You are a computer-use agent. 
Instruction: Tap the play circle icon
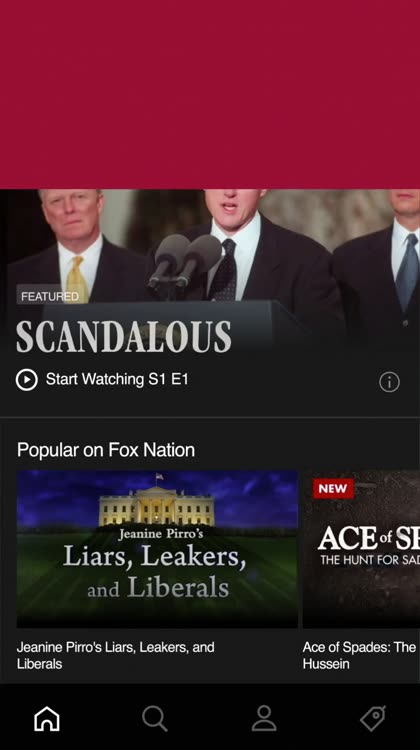click(26, 380)
